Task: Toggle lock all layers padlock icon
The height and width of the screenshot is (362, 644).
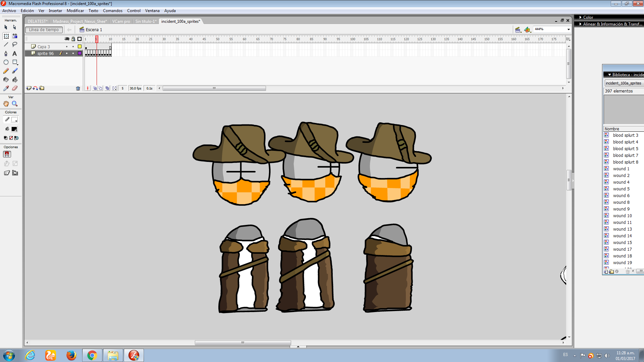Action: pyautogui.click(x=73, y=39)
